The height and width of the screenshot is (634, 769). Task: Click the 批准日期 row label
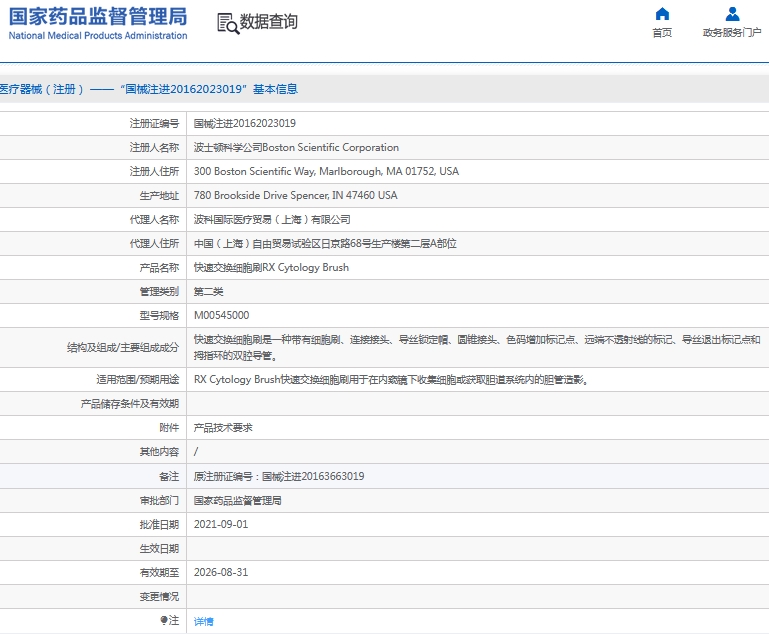[159, 525]
